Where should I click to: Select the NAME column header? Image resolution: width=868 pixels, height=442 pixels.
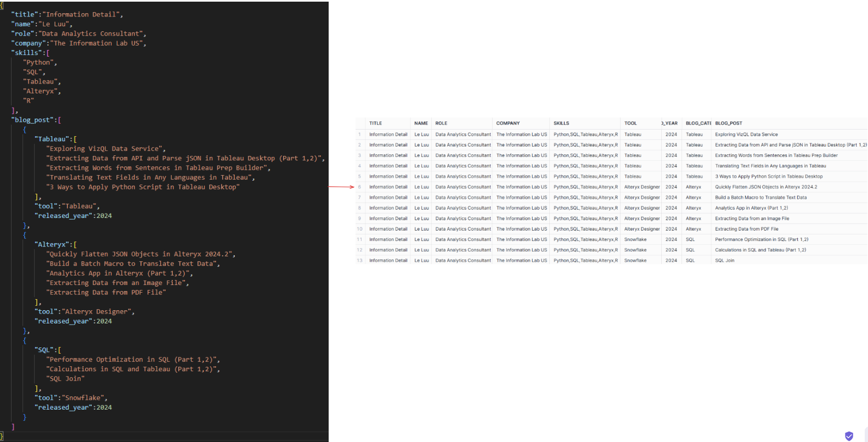click(x=421, y=124)
